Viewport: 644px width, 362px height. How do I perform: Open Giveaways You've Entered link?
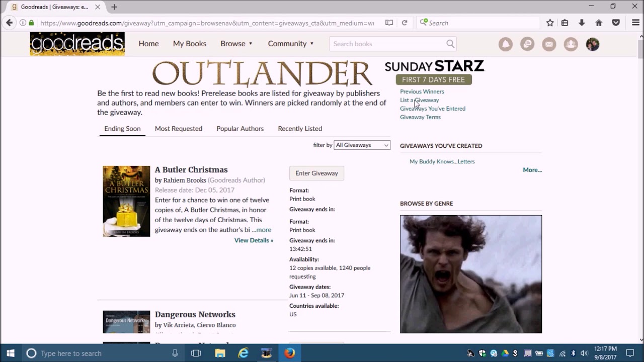(x=433, y=109)
